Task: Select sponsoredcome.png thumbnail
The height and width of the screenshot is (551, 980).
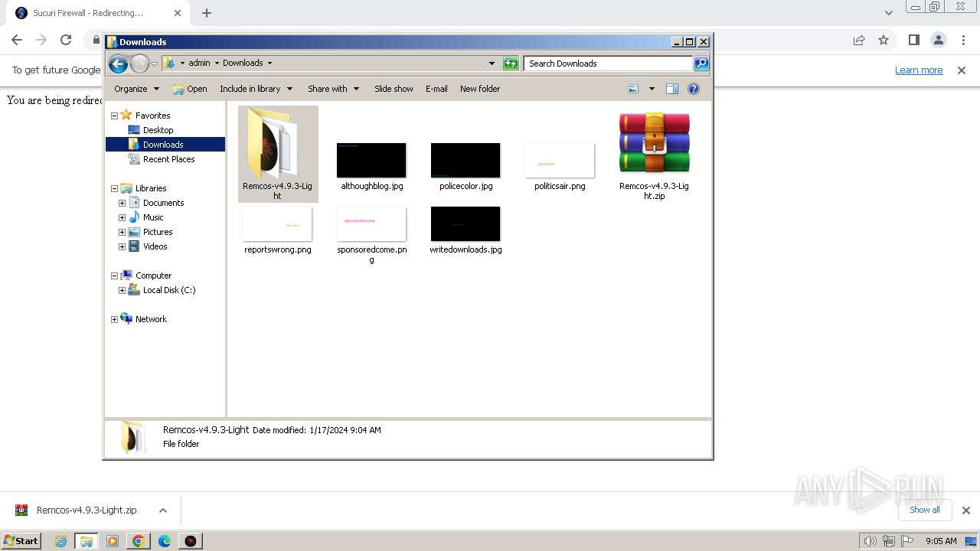Action: click(x=371, y=223)
